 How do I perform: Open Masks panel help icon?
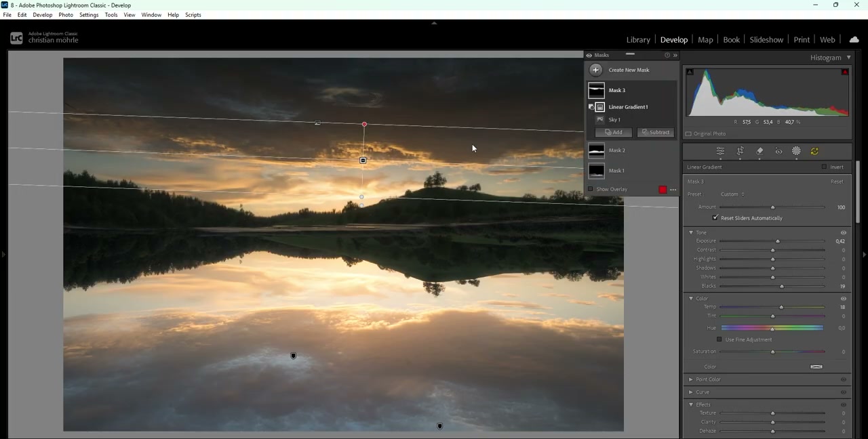[667, 56]
